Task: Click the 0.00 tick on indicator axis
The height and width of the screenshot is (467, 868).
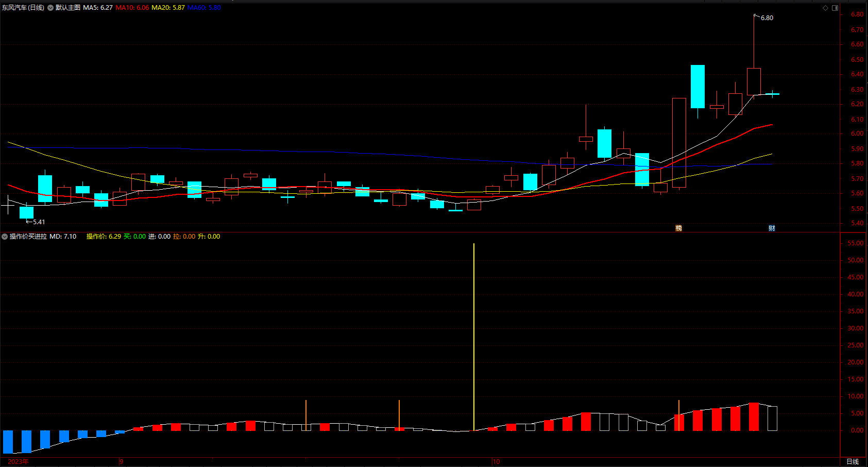Action: point(857,430)
